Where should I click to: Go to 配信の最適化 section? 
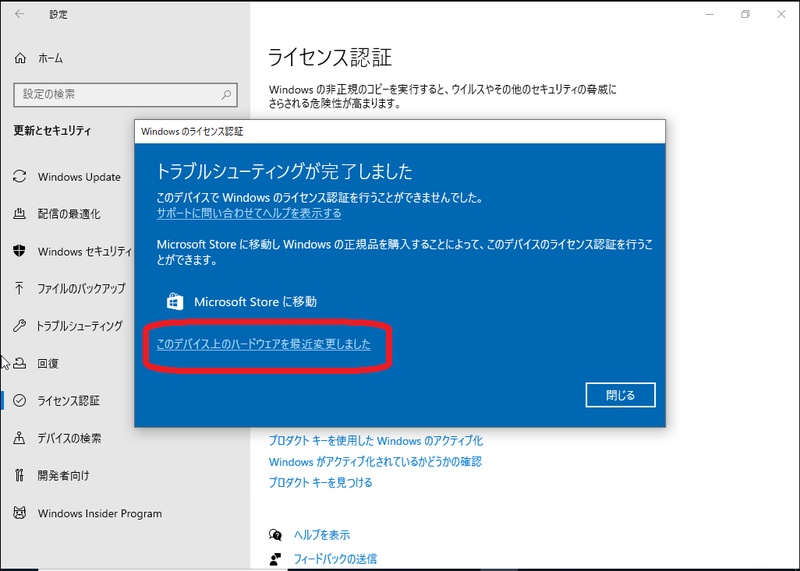pyautogui.click(x=69, y=214)
